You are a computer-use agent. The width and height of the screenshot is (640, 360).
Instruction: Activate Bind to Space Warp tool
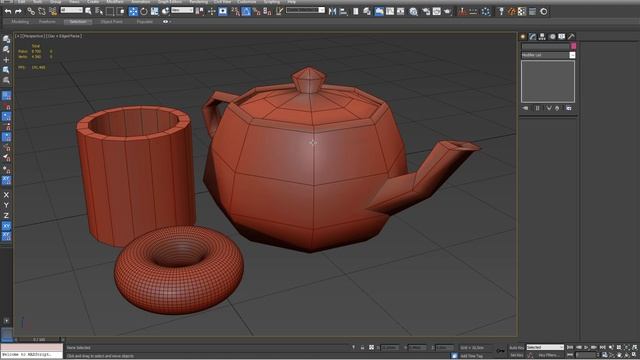[53, 11]
